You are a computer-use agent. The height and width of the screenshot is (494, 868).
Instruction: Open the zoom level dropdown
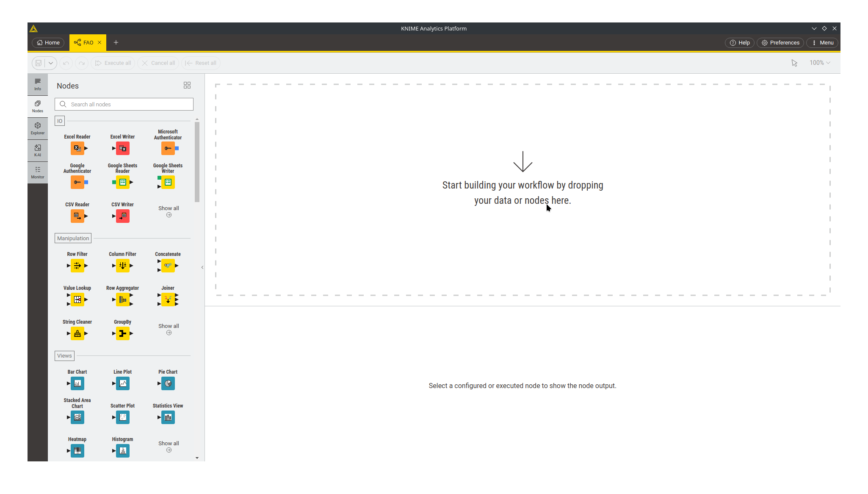click(819, 62)
